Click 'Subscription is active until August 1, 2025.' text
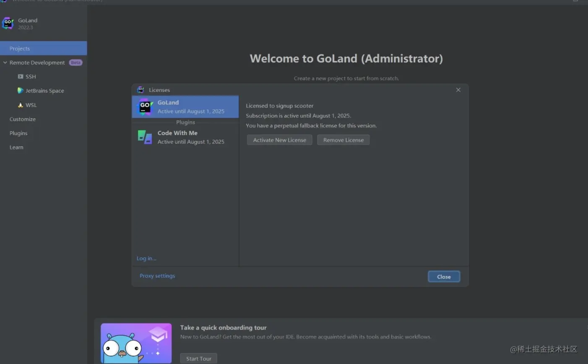 [299, 116]
